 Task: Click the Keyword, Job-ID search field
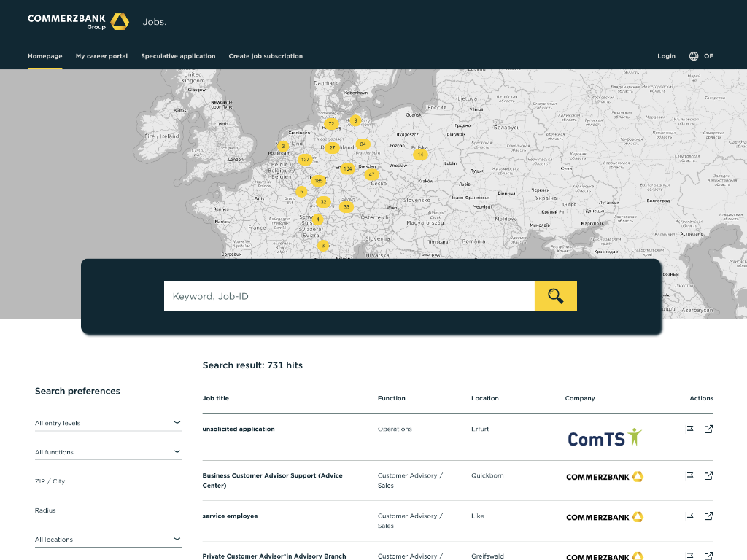coord(349,295)
